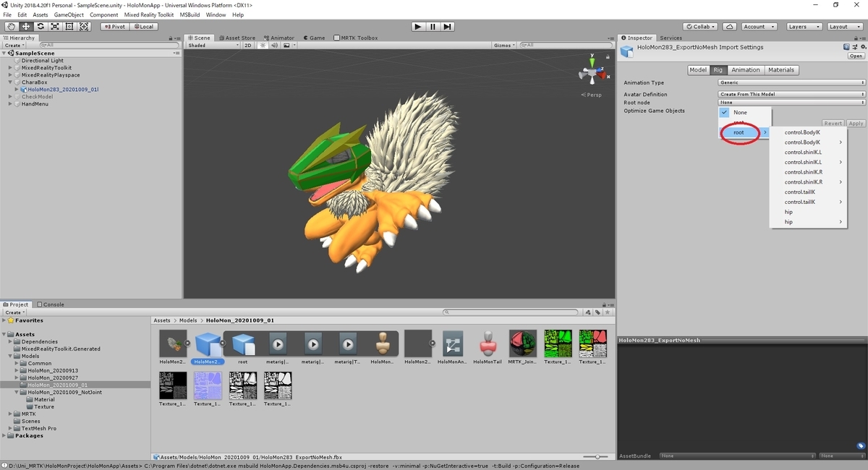
Task: Select HoloMonAn... animator controller asset
Action: (x=453, y=347)
